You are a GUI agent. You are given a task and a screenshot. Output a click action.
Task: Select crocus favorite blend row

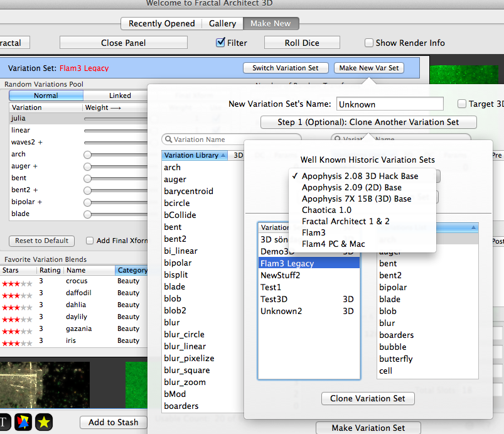tap(73, 281)
